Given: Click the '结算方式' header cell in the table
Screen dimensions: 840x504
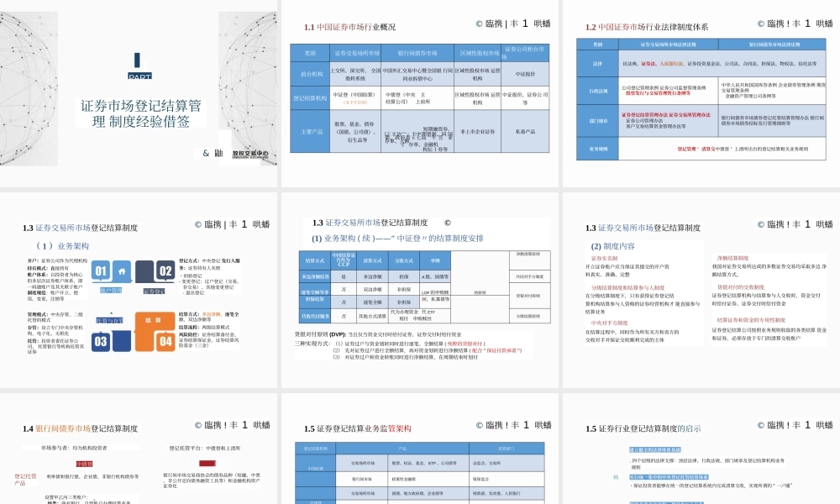Looking at the screenshot, I should [x=314, y=260].
